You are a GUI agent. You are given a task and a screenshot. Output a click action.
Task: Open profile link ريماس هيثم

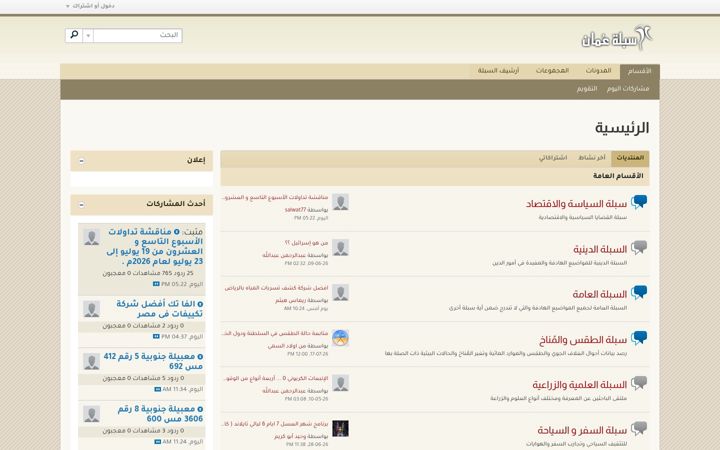(x=291, y=300)
